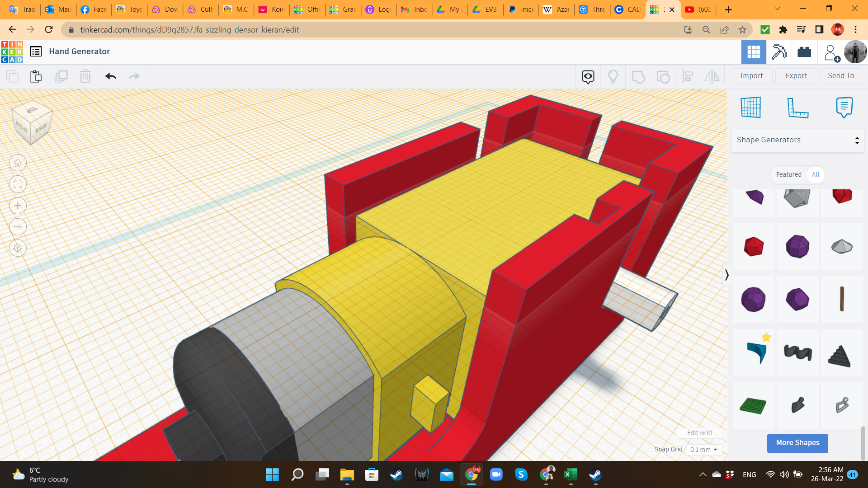Switch to Bricks view
The width and height of the screenshot is (868, 488).
[805, 52]
